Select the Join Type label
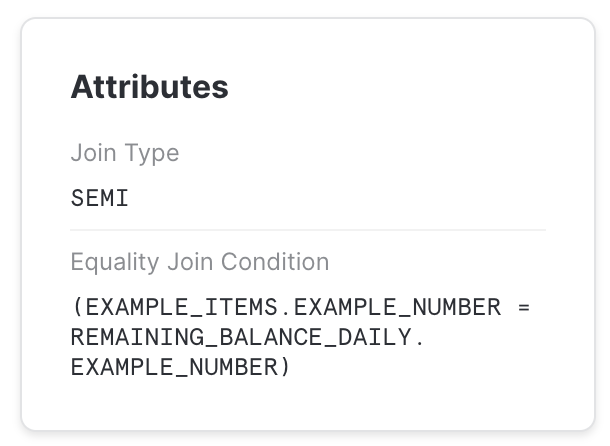610x446 pixels. coord(124,153)
